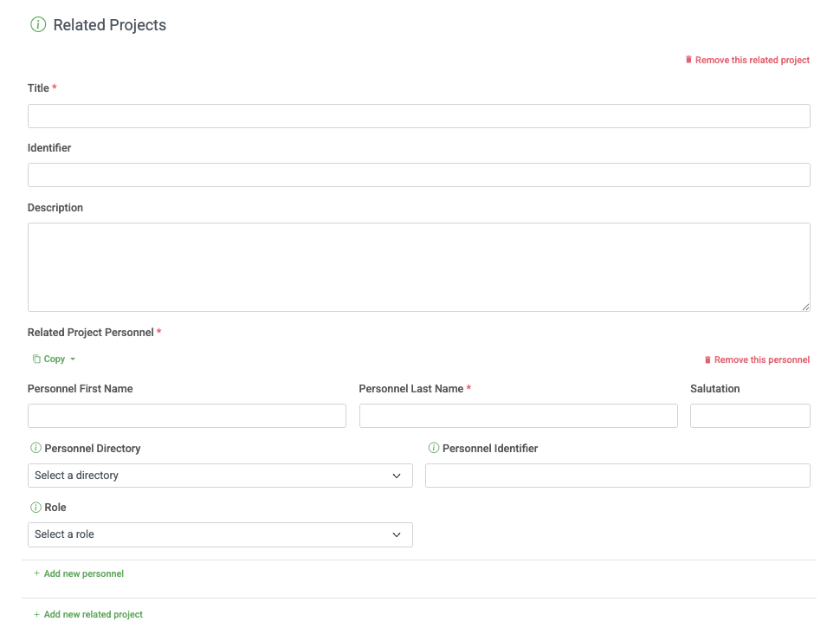Select Add new related project
Image resolution: width=840 pixels, height=628 pixels.
pos(93,614)
